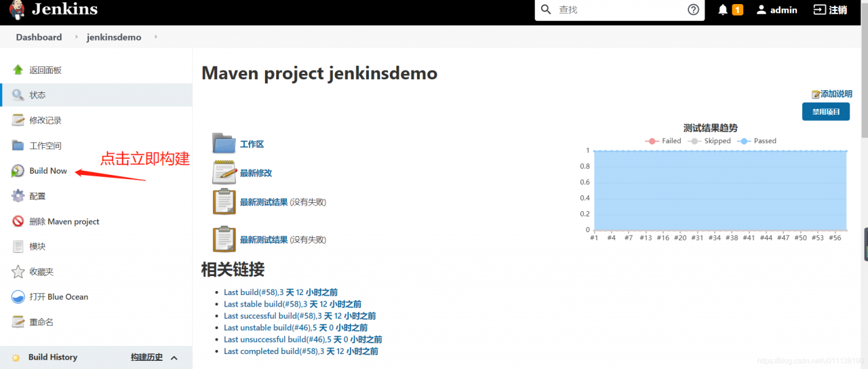Viewport: 868px width, 369px height.
Task: Open the notifications bell icon
Action: point(723,9)
